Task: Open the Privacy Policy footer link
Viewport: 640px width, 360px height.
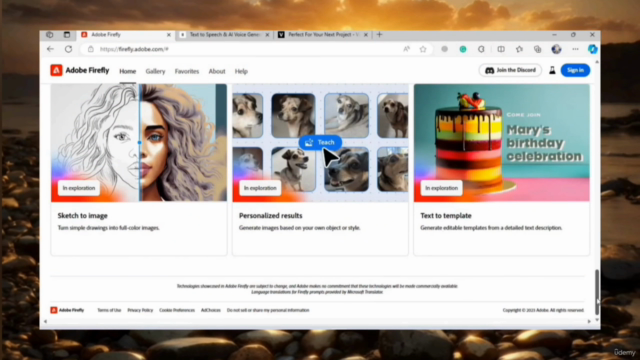Action: click(140, 310)
